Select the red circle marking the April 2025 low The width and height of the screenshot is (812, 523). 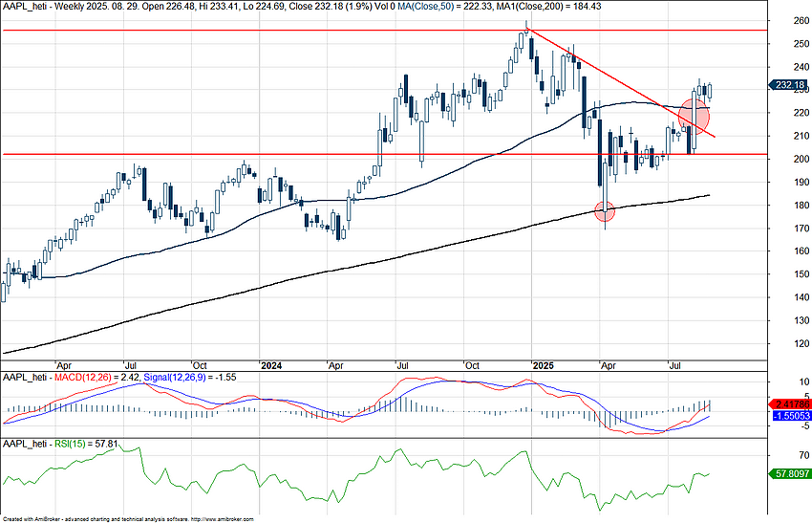[605, 211]
